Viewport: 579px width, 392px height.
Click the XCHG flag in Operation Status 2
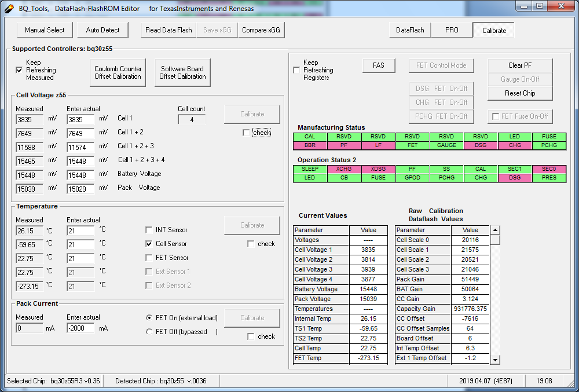(x=344, y=169)
